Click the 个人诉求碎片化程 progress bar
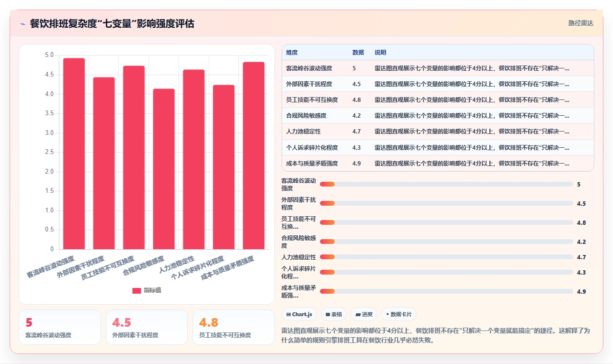The height and width of the screenshot is (364, 613). tap(446, 272)
